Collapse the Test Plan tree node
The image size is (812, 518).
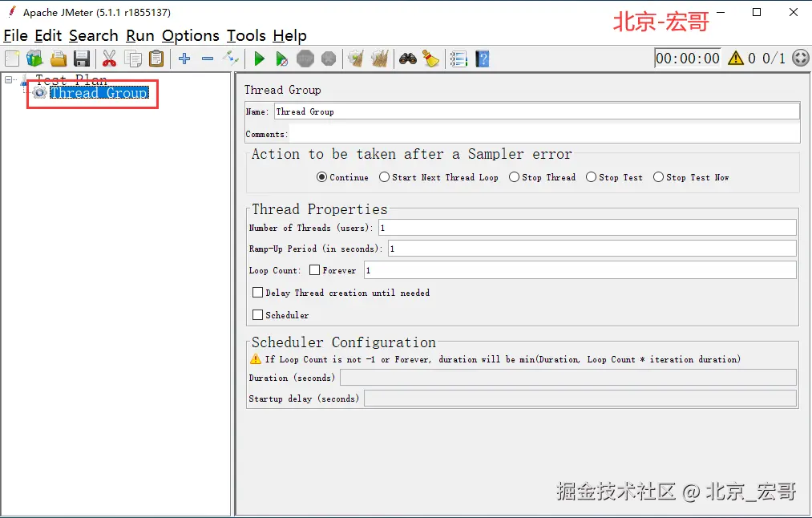click(x=8, y=79)
